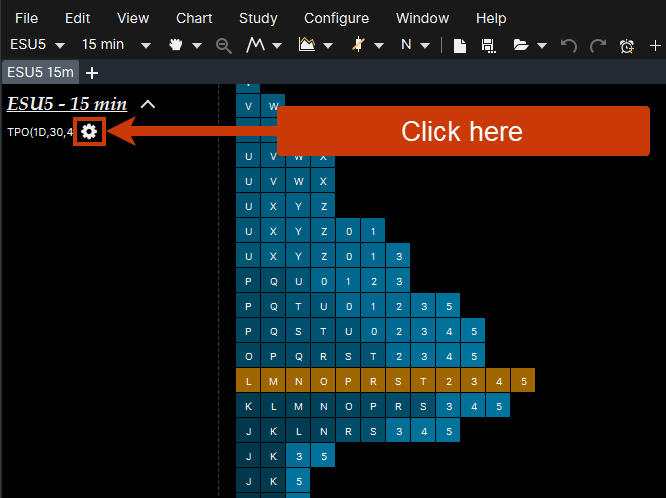Viewport: 666px width, 498px height.
Task: Open the Study menu
Action: click(258, 18)
